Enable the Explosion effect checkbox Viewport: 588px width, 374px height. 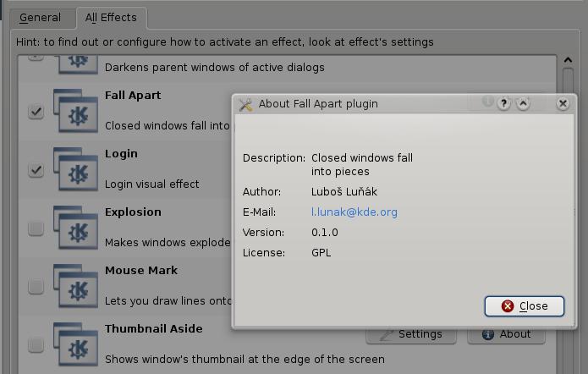(x=36, y=228)
